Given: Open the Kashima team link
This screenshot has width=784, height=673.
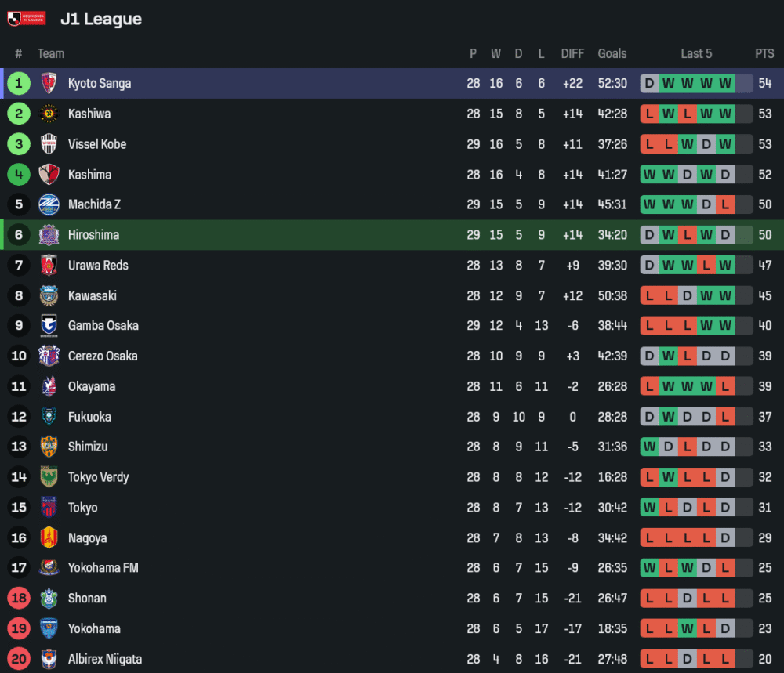Looking at the screenshot, I should pos(89,175).
